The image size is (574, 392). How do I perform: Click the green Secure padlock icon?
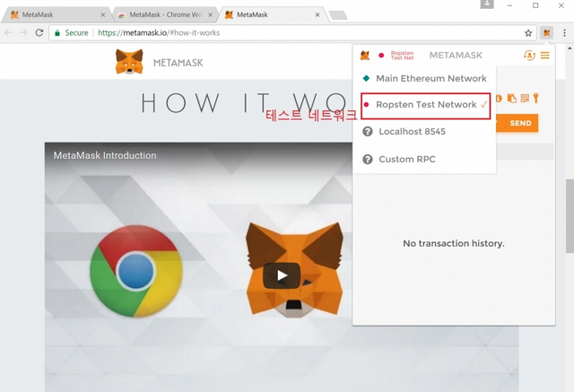57,33
